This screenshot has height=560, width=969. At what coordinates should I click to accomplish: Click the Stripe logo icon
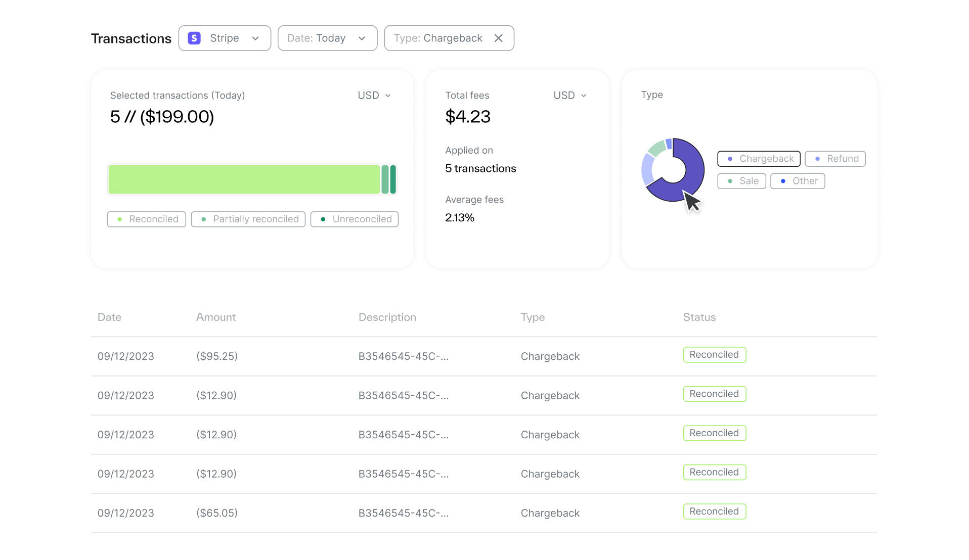tap(194, 38)
